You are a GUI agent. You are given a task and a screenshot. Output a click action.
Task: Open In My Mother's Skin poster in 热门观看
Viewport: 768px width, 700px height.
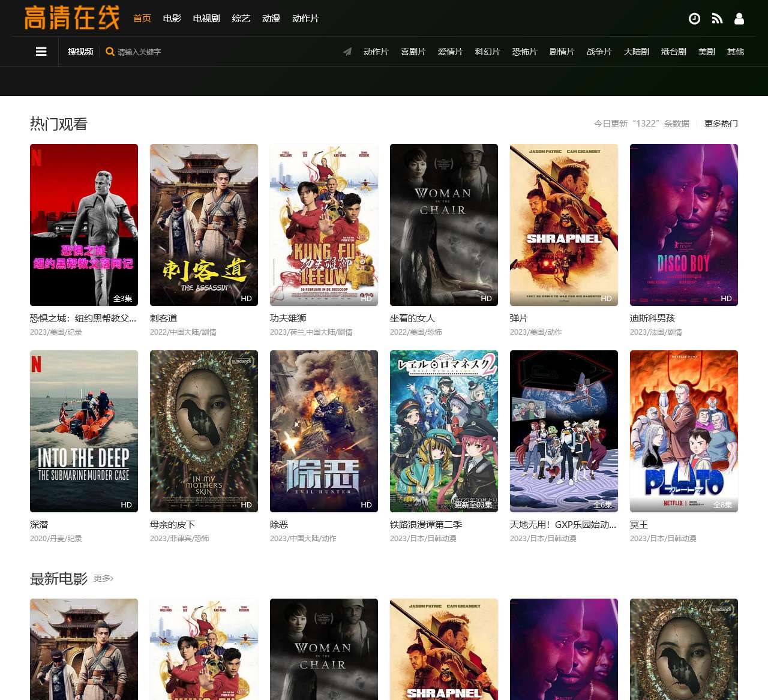pos(204,431)
